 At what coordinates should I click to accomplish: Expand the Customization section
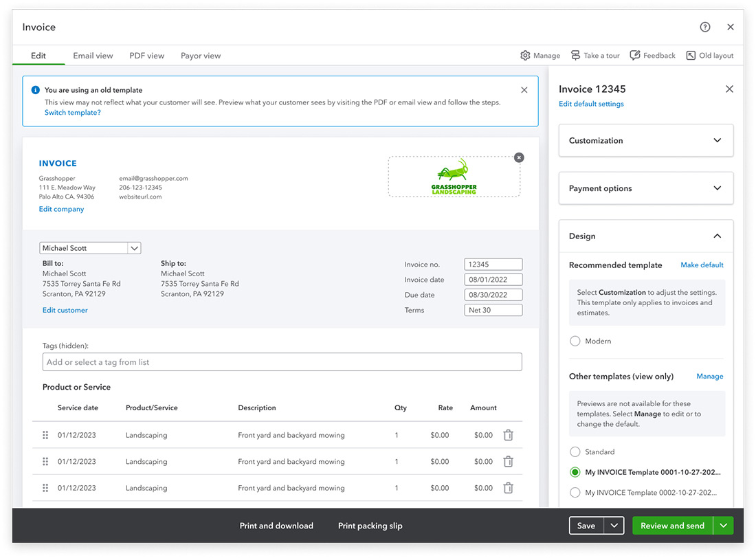point(646,140)
